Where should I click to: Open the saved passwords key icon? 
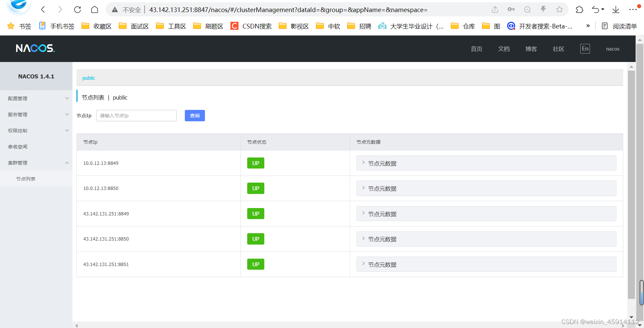coord(511,9)
